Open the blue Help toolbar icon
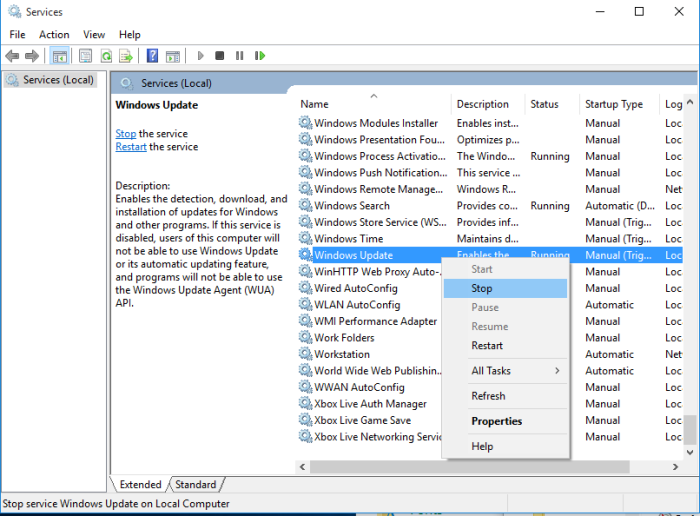The width and height of the screenshot is (700, 516). tap(152, 56)
